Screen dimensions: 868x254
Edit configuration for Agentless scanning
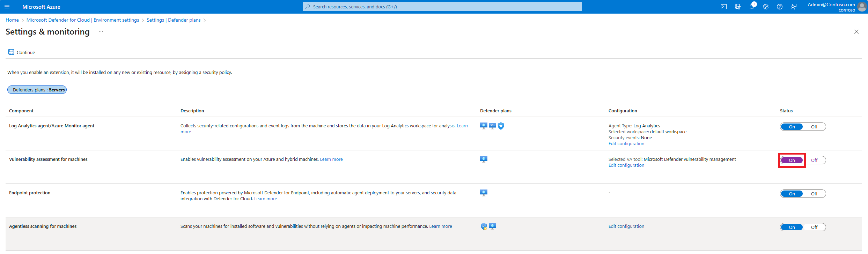(x=626, y=226)
